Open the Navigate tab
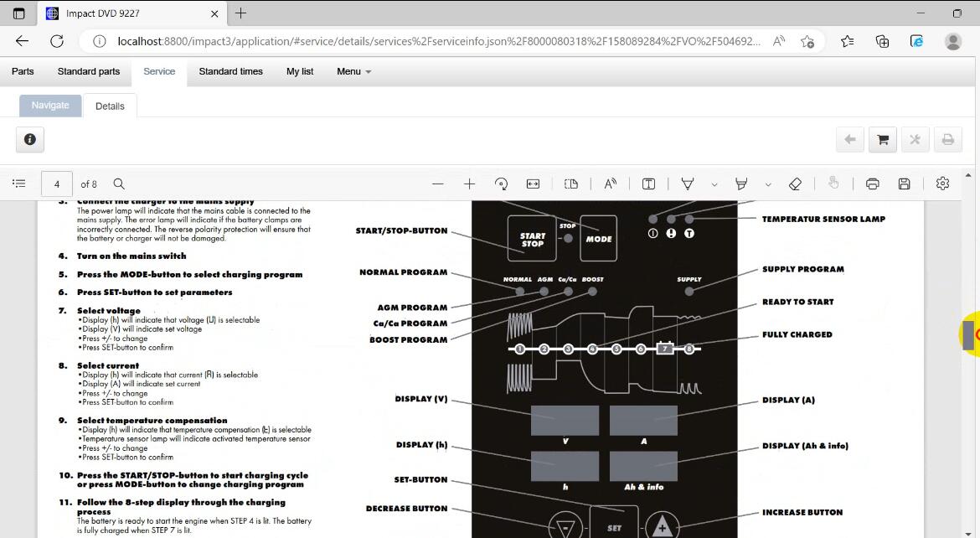The height and width of the screenshot is (538, 980). (50, 106)
